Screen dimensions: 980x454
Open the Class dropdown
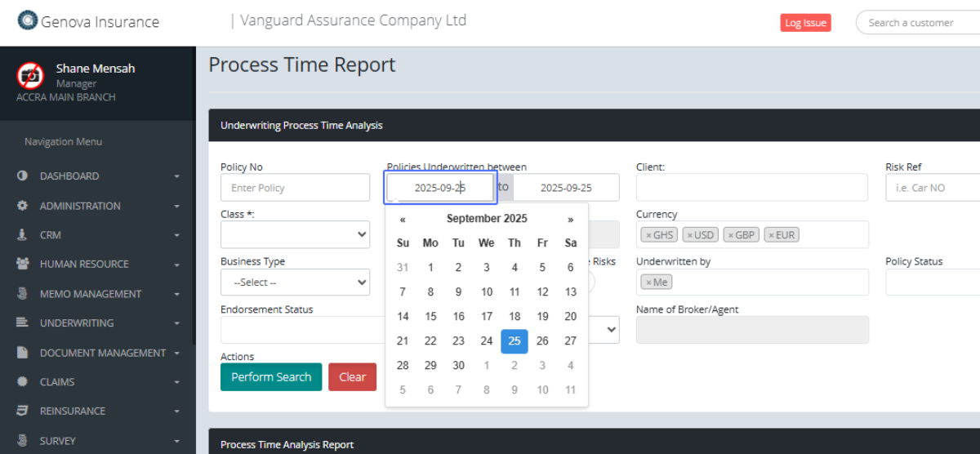(295, 235)
